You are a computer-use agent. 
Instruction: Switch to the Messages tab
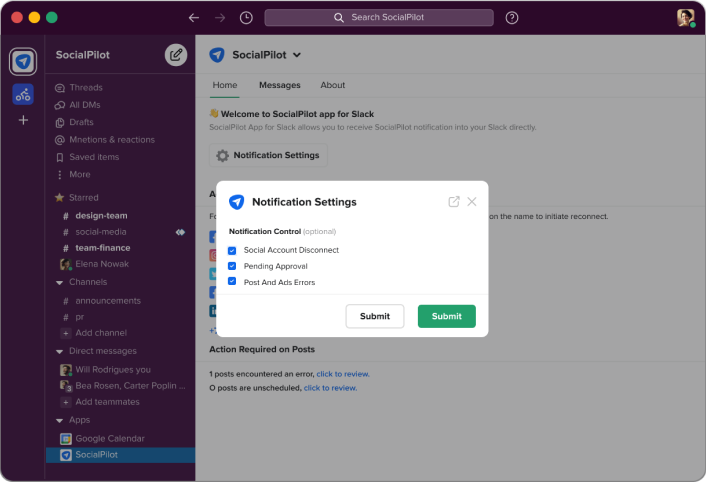(x=280, y=85)
